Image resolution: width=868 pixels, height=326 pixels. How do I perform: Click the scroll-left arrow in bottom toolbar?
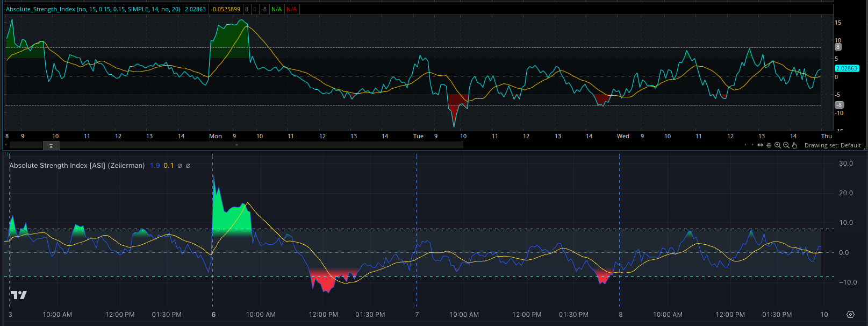click(x=745, y=145)
